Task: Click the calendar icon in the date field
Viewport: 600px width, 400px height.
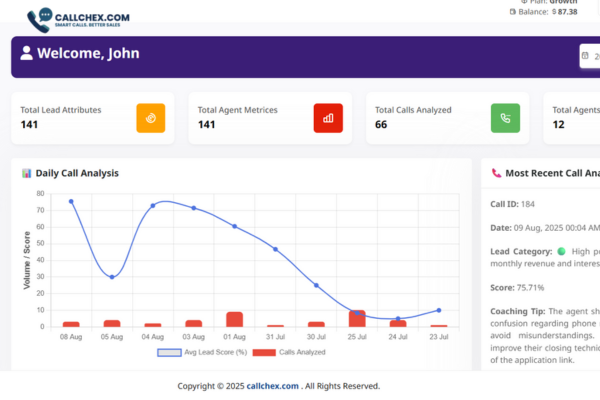Action: (587, 56)
